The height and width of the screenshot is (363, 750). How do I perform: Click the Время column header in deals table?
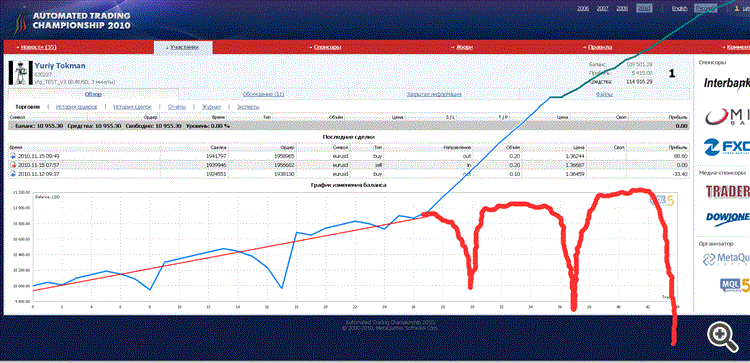tap(15, 148)
